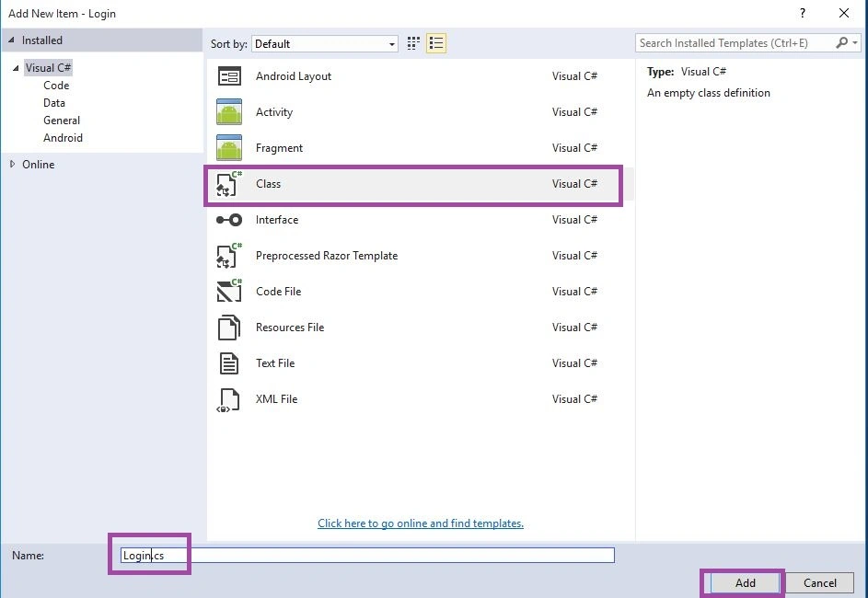Select the Text File template icon
The height and width of the screenshot is (598, 868).
tap(229, 363)
